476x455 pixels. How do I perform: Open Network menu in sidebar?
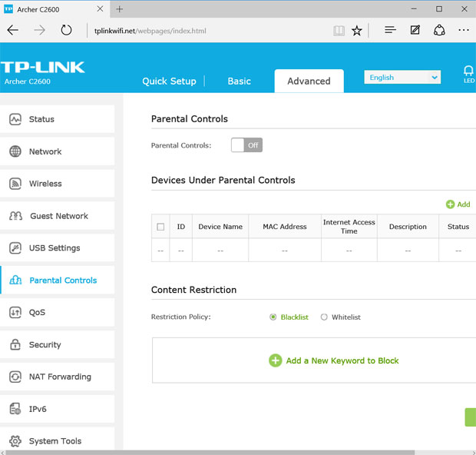57,151
